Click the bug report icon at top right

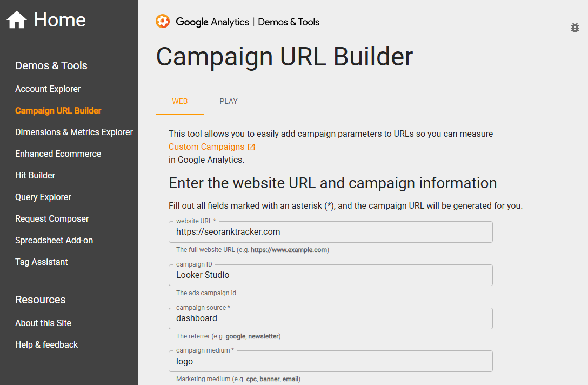[574, 28]
